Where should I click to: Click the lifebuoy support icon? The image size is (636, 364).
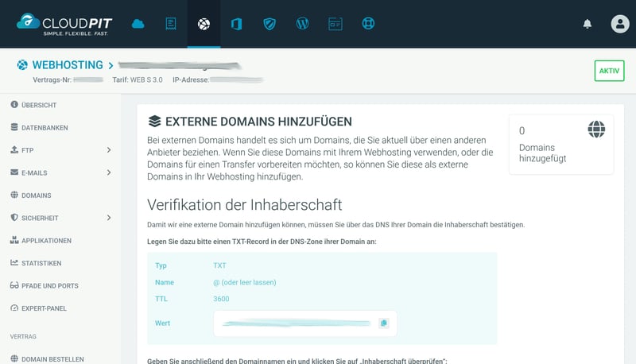point(368,24)
